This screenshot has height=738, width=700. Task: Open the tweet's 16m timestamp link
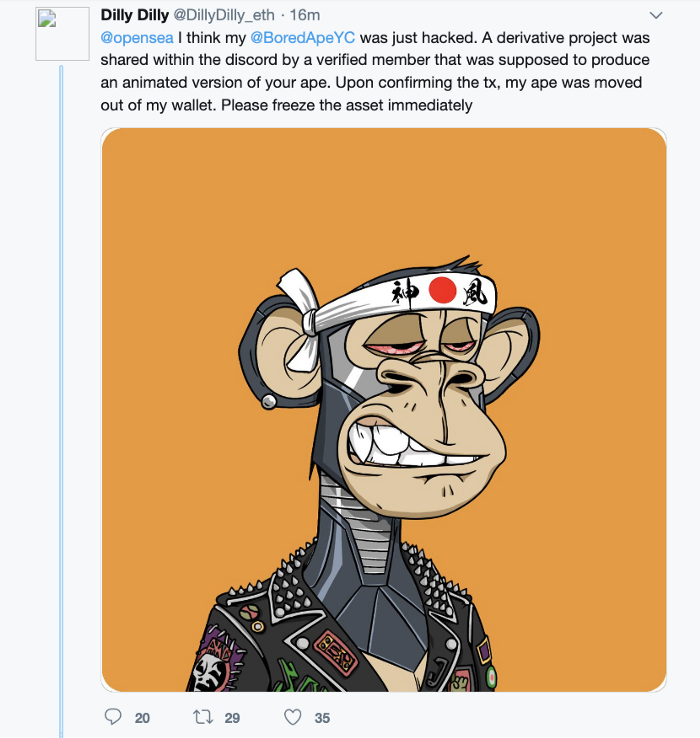(x=304, y=15)
